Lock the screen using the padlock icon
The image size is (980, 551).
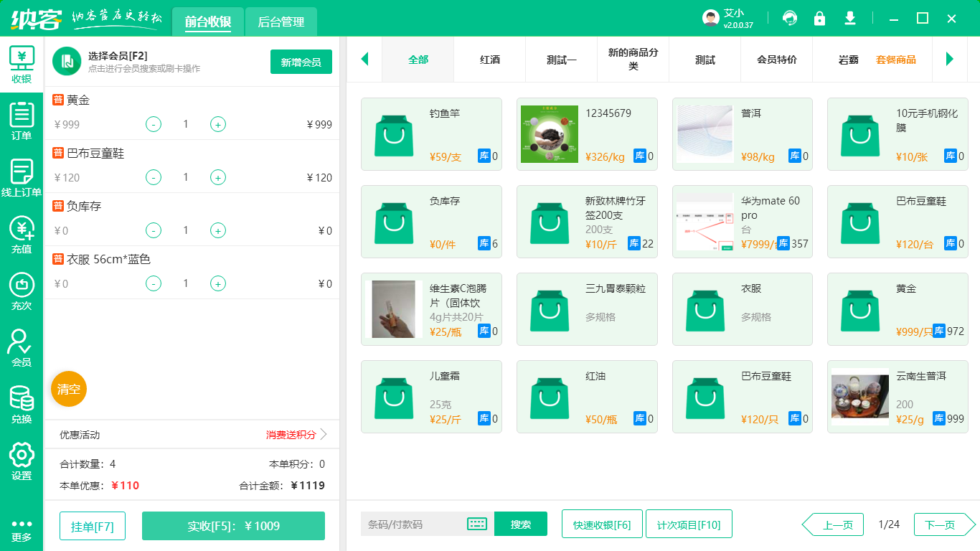pos(819,18)
